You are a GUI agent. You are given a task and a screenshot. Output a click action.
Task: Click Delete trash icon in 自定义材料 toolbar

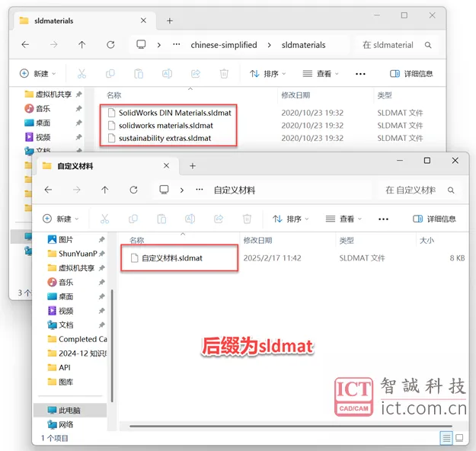247,219
